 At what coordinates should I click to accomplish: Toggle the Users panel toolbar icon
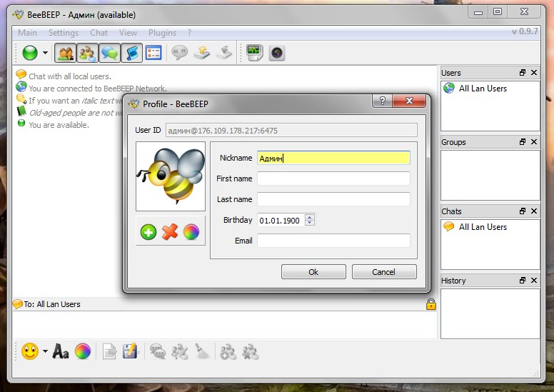click(66, 53)
